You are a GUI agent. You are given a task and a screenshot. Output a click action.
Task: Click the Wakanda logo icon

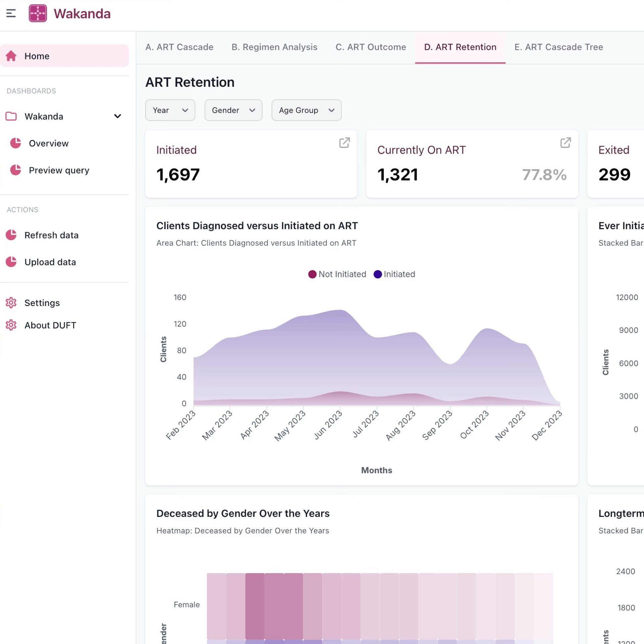38,13
